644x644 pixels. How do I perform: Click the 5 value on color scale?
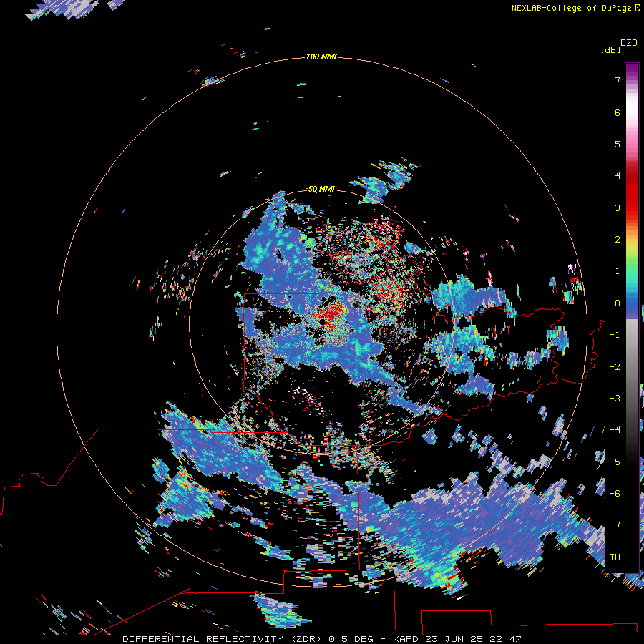coord(618,144)
